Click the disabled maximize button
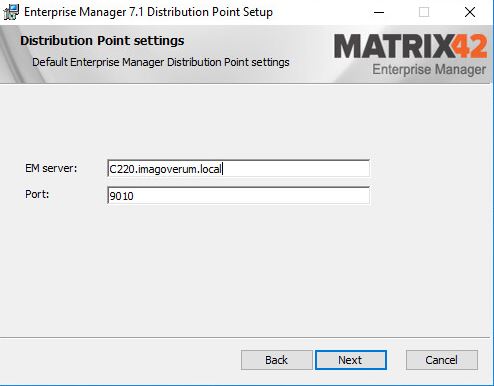Image resolution: width=494 pixels, height=386 pixels. tap(424, 12)
